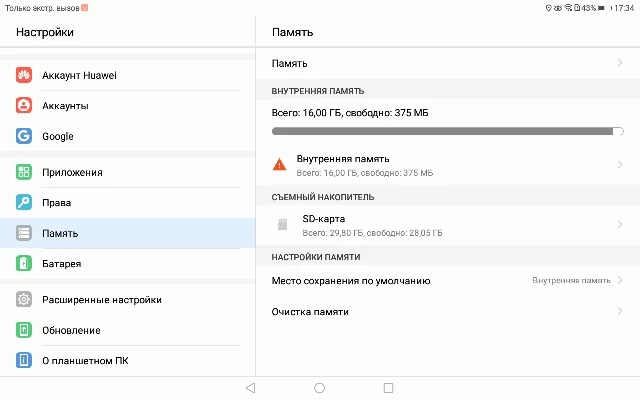Tap the internal storage warning triangle
The height and width of the screenshot is (400, 640).
pos(280,165)
